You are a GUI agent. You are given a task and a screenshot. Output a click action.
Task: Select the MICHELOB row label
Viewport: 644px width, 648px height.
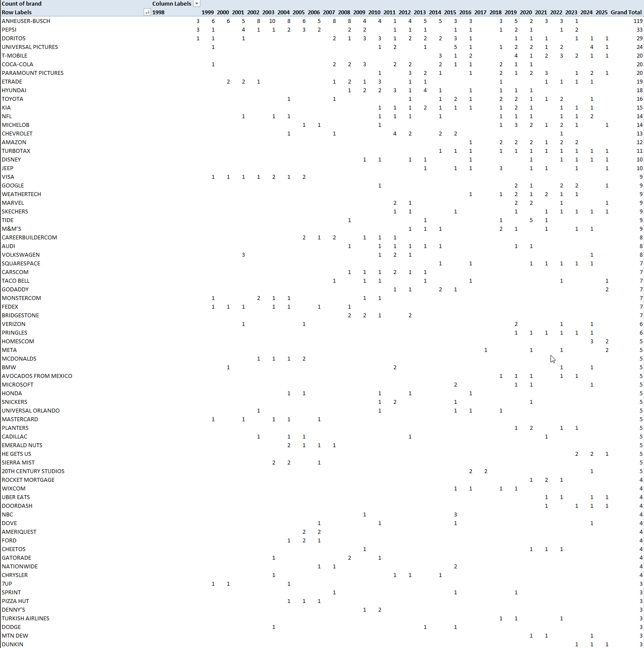(16, 125)
